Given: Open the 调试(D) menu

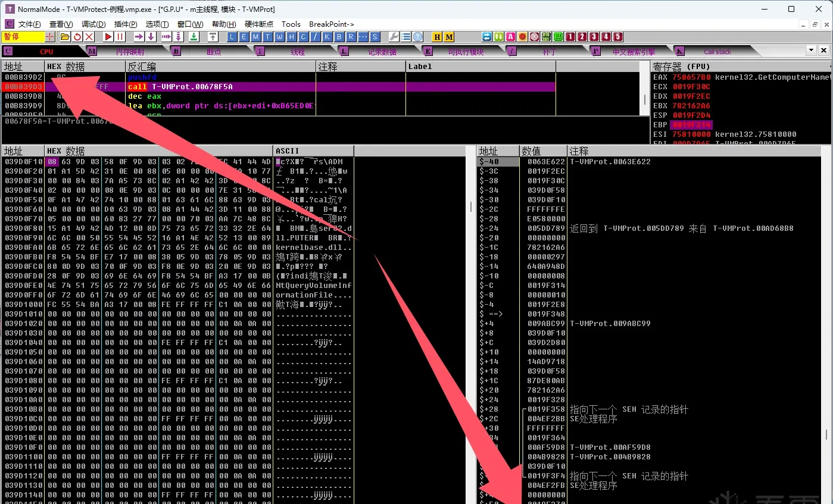Looking at the screenshot, I should point(93,24).
